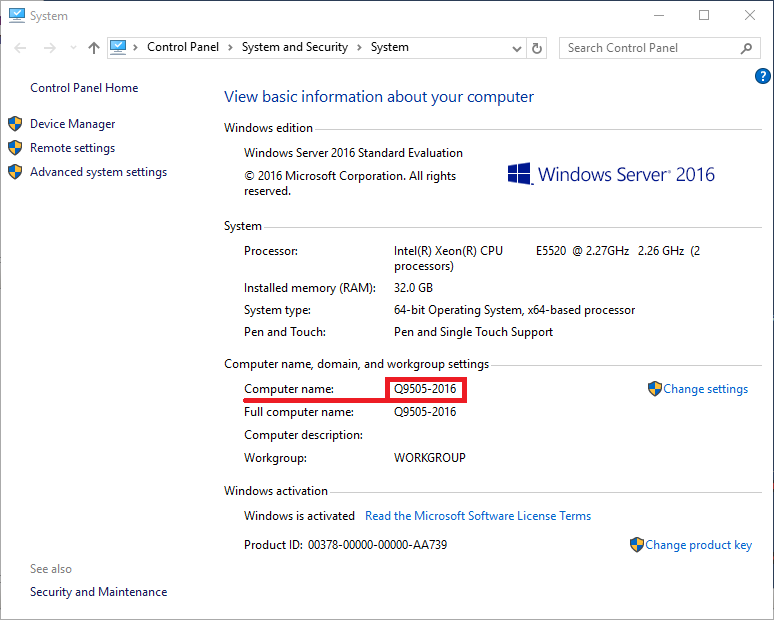
Task: Expand chevron after Control Panel breadcrumb
Action: pos(230,47)
